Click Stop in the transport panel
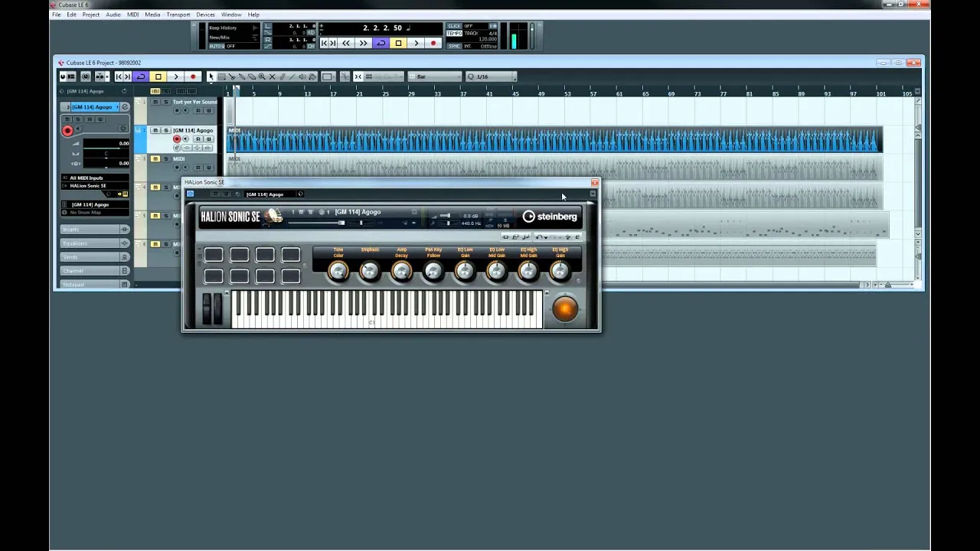 398,44
